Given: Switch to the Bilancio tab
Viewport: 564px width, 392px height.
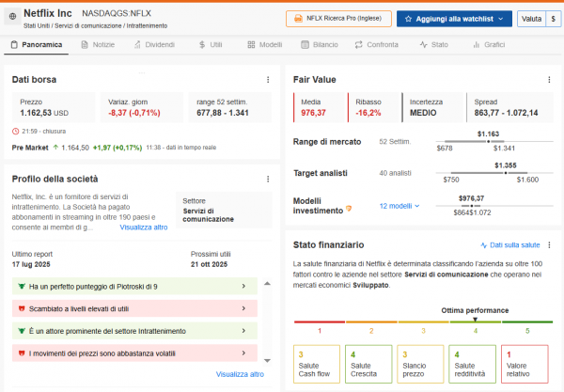Looking at the screenshot, I should point(321,44).
